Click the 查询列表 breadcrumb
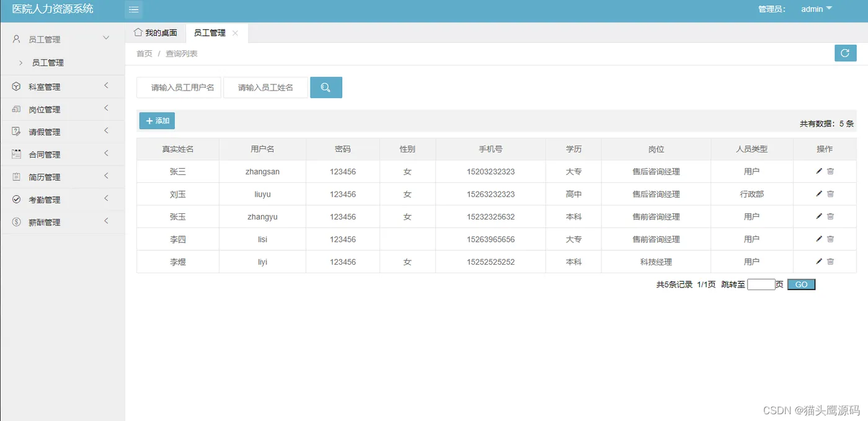Screen dimensions: 868x421 click(182, 54)
